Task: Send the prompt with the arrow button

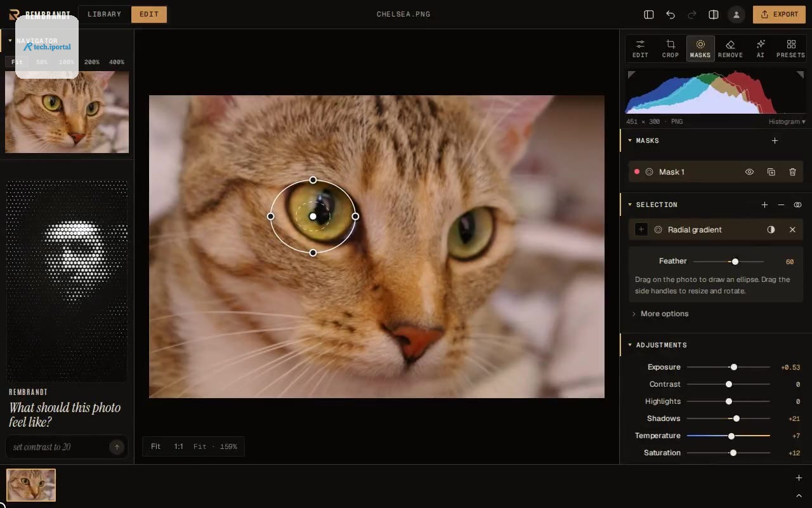Action: [117, 447]
